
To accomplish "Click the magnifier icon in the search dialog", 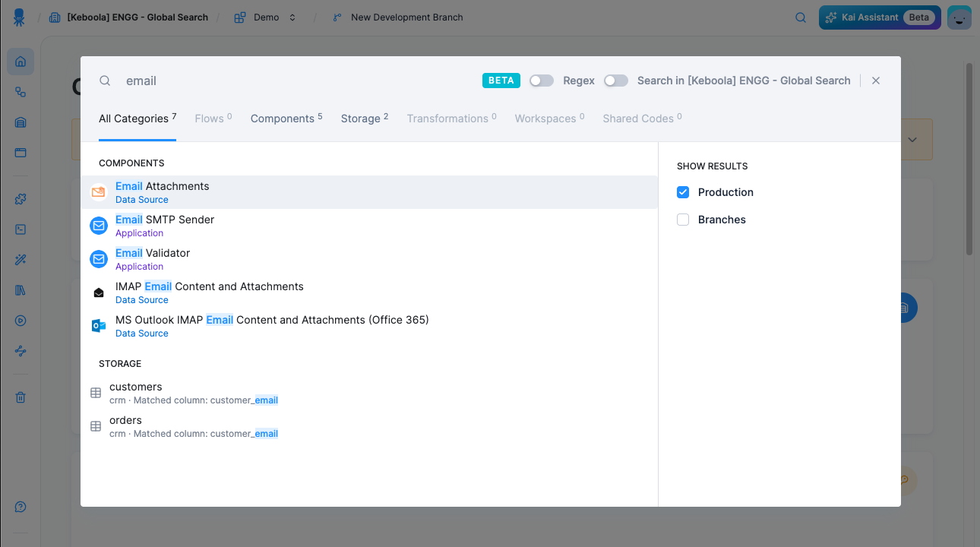I will point(106,81).
